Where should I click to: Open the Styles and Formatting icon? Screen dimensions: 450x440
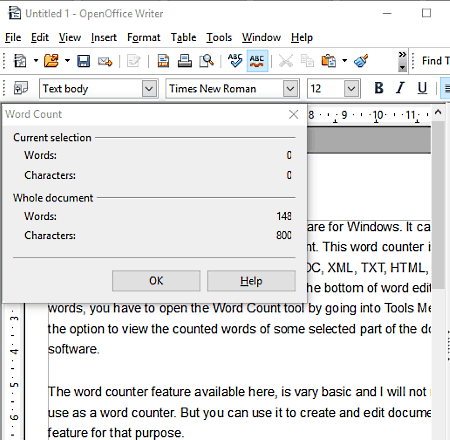[x=21, y=89]
